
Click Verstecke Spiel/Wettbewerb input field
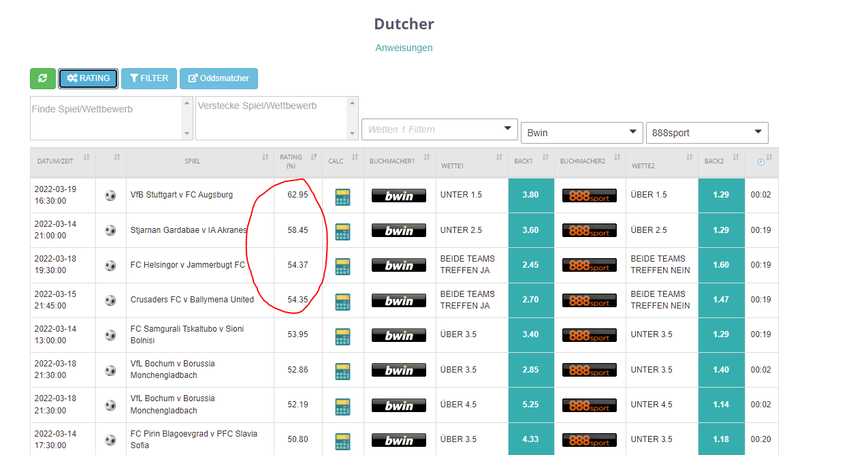271,118
